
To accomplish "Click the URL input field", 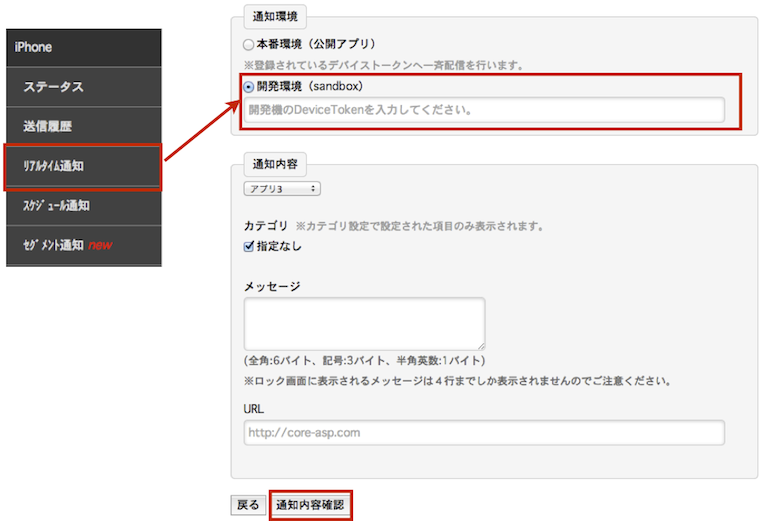I will [x=484, y=433].
